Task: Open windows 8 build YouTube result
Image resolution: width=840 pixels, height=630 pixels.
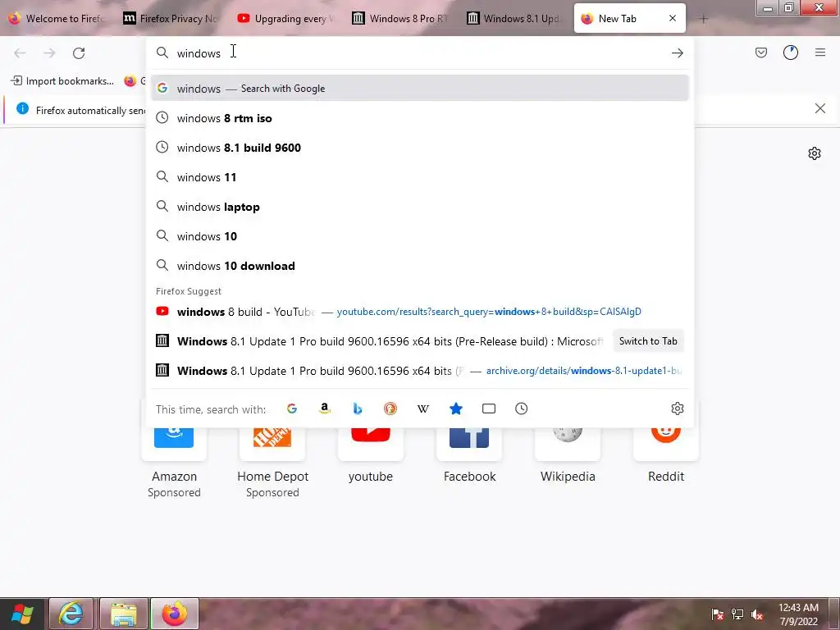Action: pyautogui.click(x=420, y=312)
